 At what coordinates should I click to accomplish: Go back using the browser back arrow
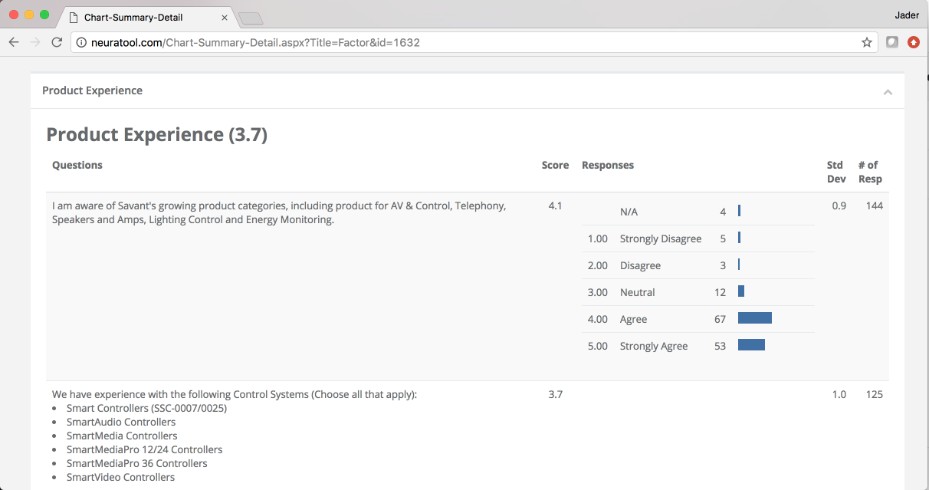(14, 42)
